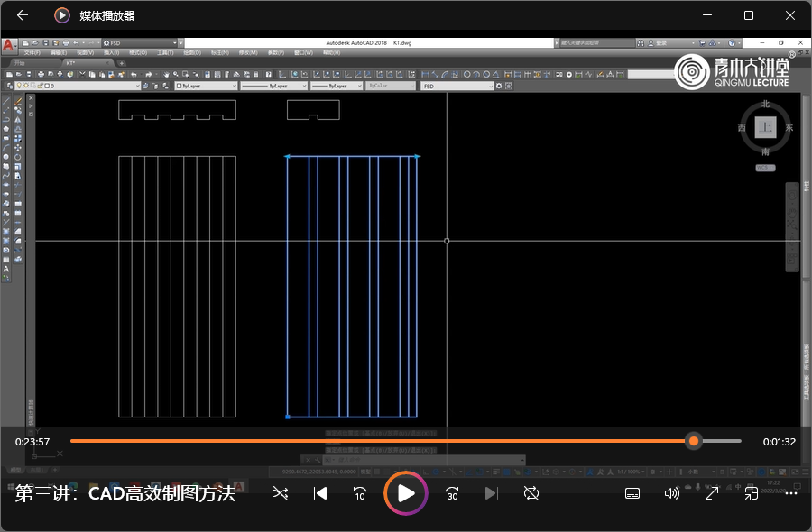Click the volume speaker icon
The image size is (812, 532).
[x=671, y=493]
